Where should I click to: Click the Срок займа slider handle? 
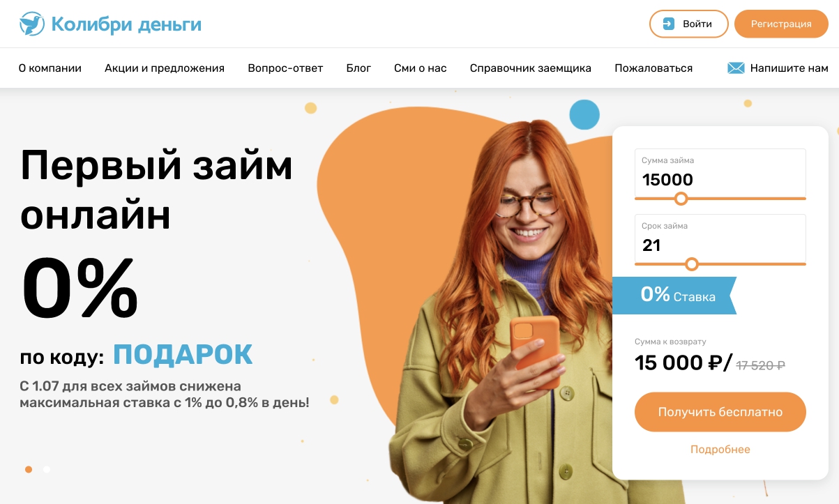[692, 264]
